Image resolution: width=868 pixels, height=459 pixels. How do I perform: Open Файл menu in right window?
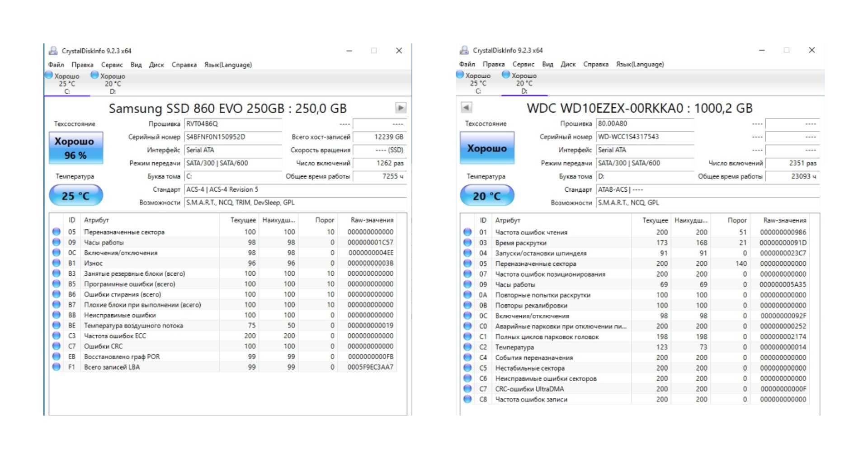click(x=467, y=64)
